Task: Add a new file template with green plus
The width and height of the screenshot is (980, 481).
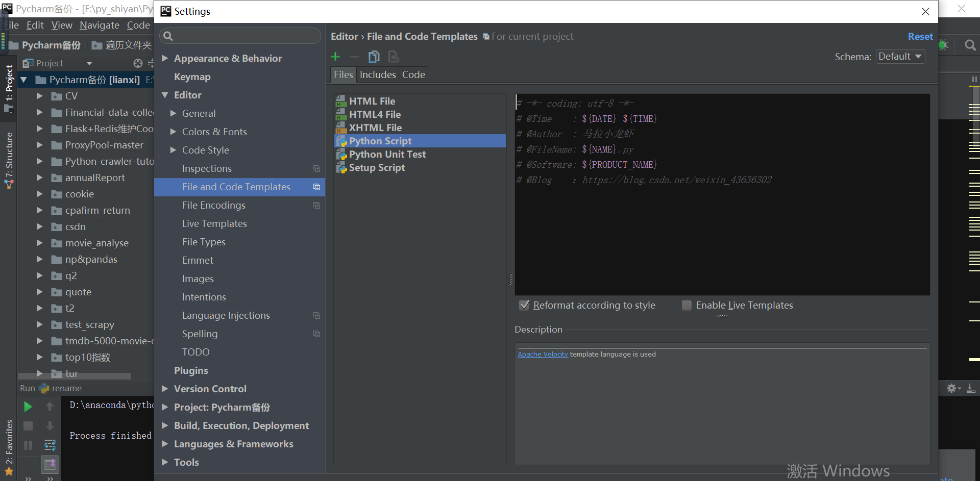Action: point(335,57)
